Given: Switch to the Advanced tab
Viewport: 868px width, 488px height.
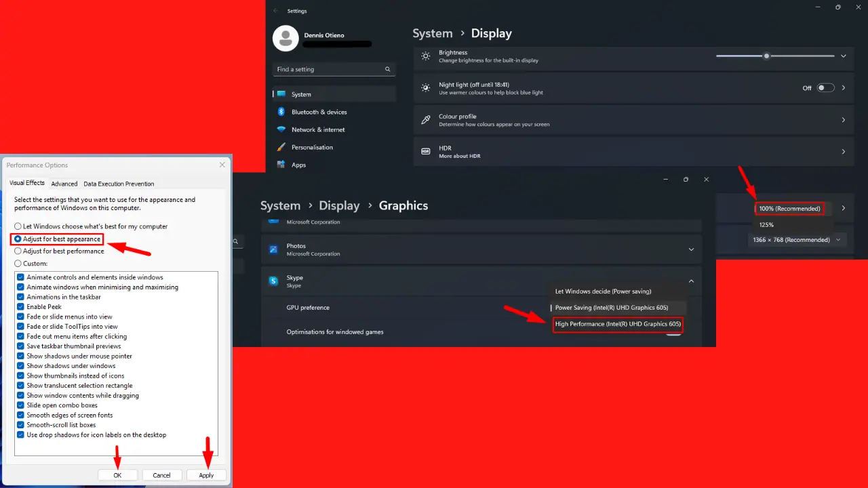Looking at the screenshot, I should click(x=64, y=184).
